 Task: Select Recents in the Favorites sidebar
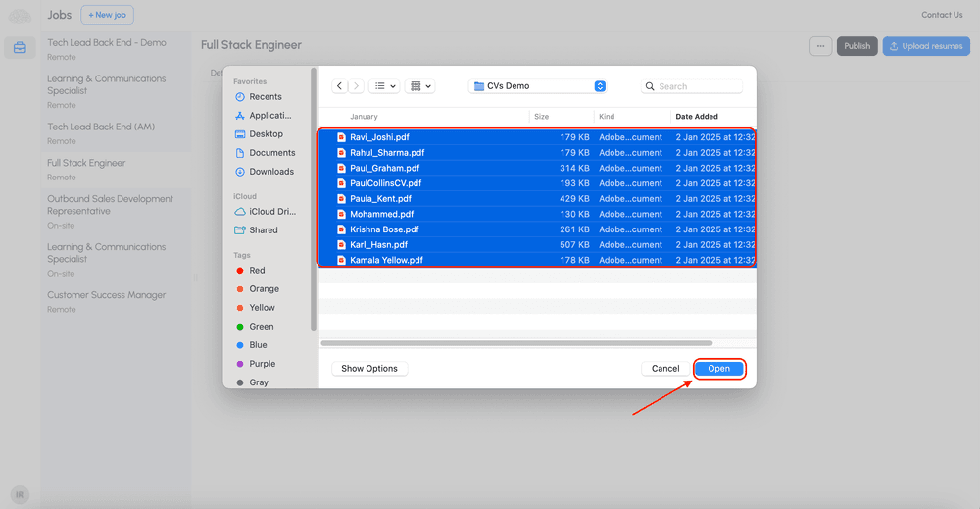coord(265,97)
